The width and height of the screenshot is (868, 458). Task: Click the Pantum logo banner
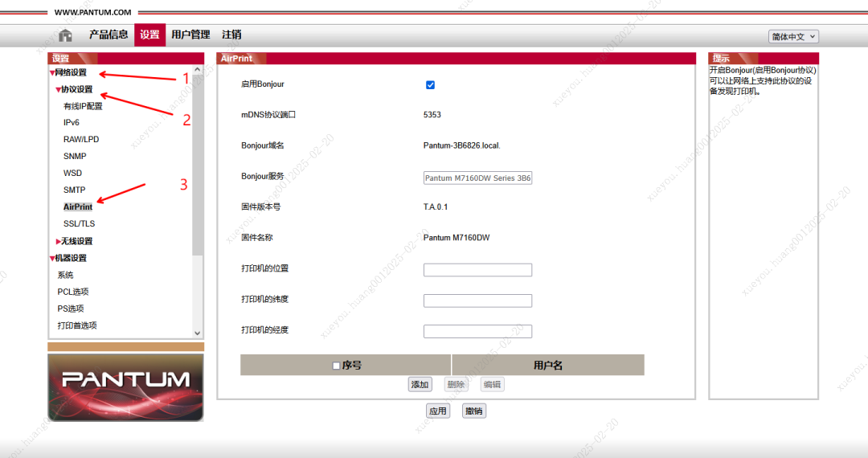click(125, 388)
